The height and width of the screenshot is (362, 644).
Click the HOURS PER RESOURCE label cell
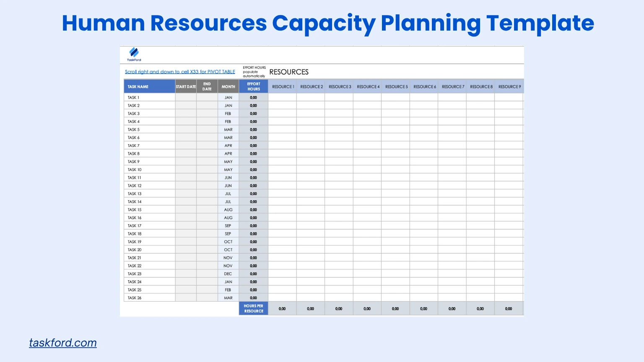tap(253, 308)
